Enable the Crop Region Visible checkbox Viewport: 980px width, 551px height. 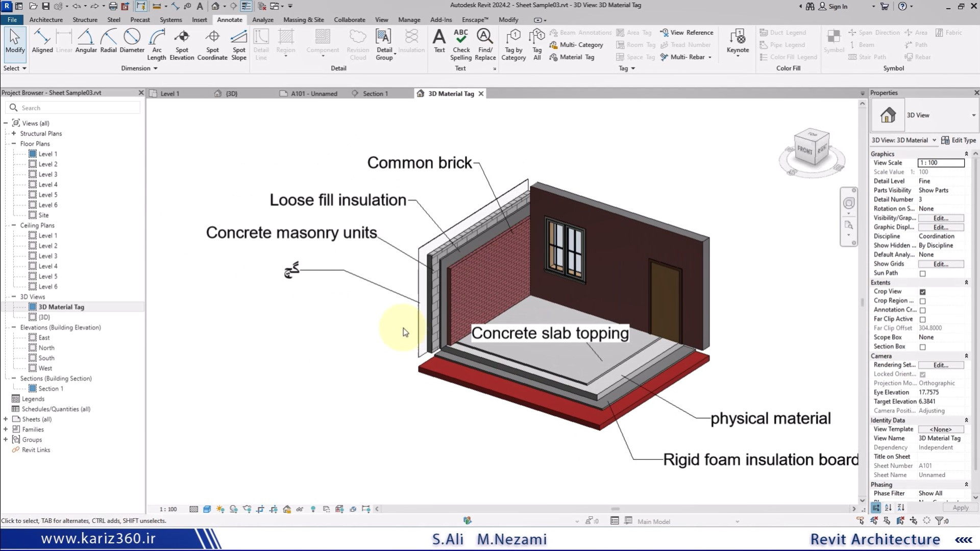click(x=922, y=301)
